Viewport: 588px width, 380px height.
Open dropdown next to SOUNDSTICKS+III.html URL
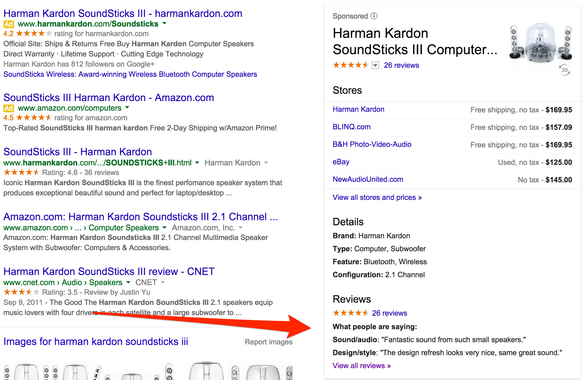pyautogui.click(x=197, y=163)
